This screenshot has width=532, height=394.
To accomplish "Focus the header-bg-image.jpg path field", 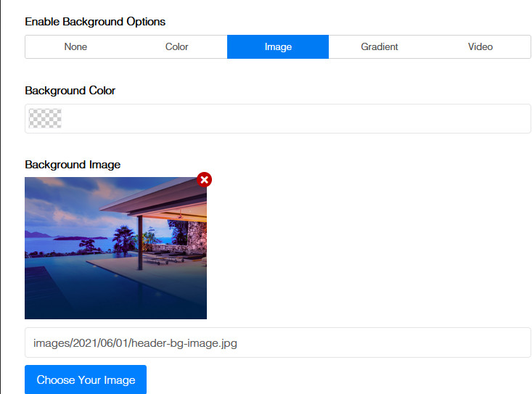I will pos(278,342).
